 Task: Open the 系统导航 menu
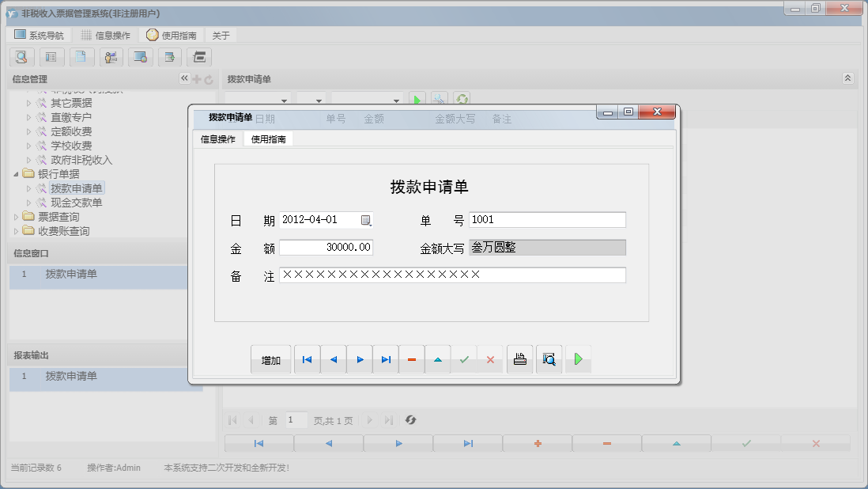pos(39,36)
